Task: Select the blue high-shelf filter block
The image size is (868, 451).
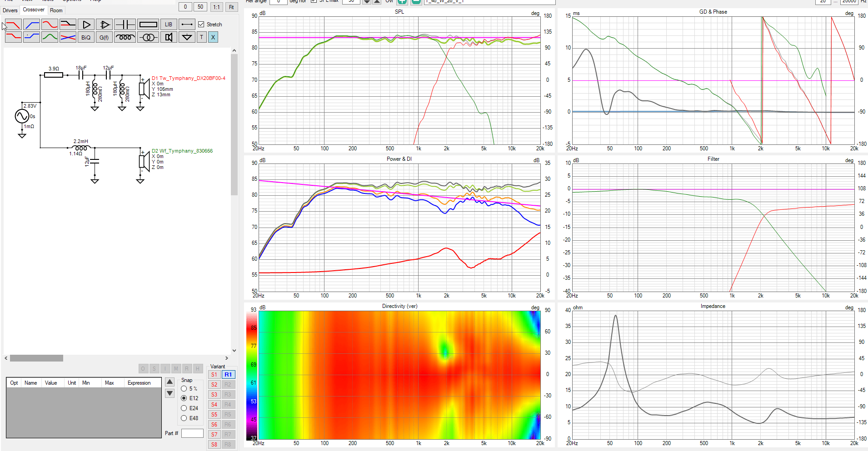Action: 31,37
